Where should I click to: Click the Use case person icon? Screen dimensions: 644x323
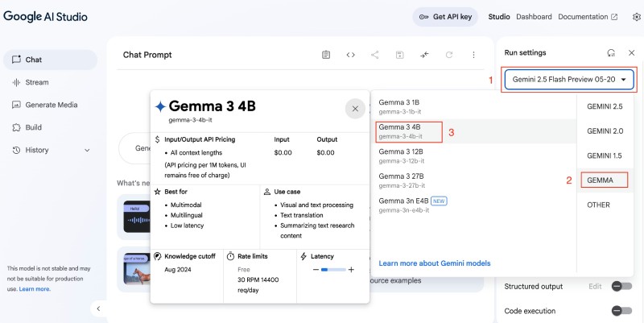coord(267,192)
